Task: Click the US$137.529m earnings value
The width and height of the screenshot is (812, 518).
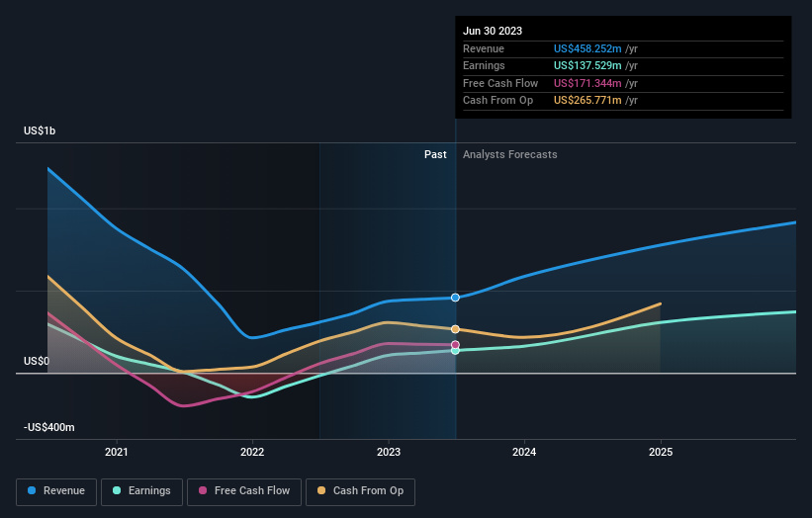Action: point(587,65)
